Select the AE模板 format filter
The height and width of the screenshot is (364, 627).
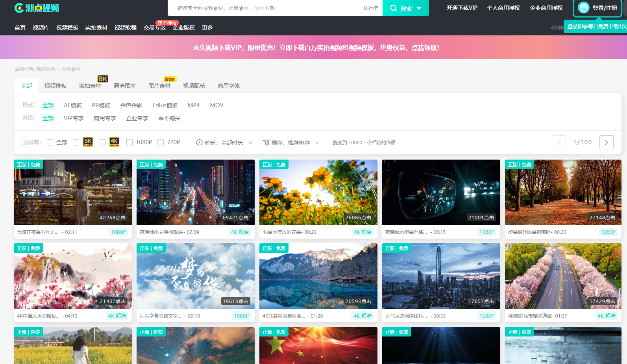coord(73,105)
